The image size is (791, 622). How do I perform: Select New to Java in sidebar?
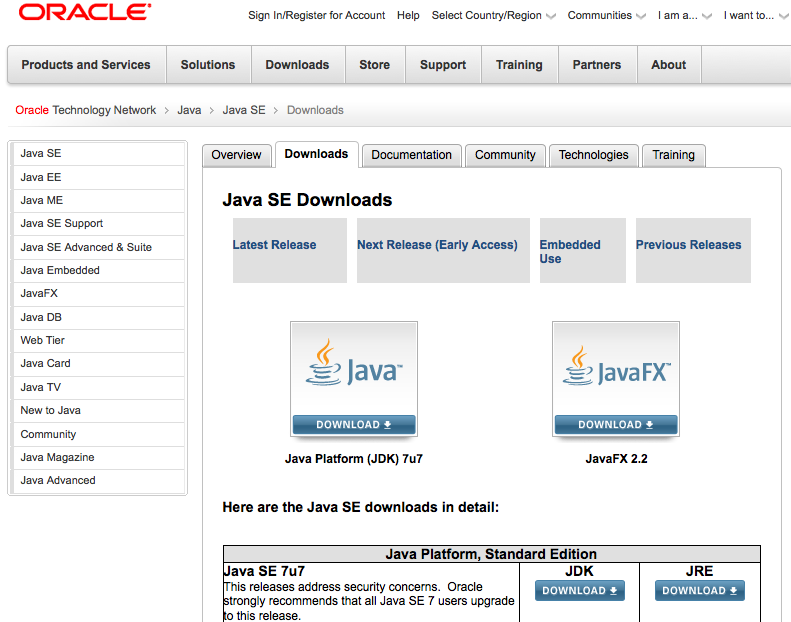coord(98,411)
